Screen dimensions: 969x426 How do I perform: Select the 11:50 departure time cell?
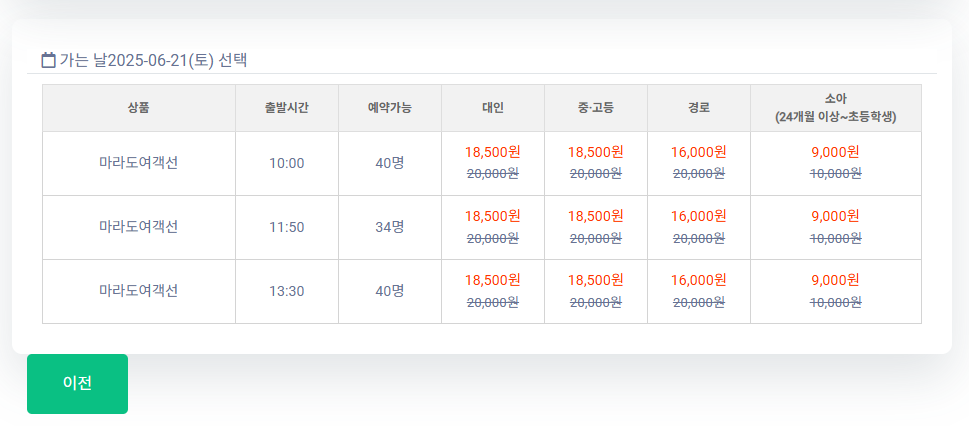coord(287,228)
